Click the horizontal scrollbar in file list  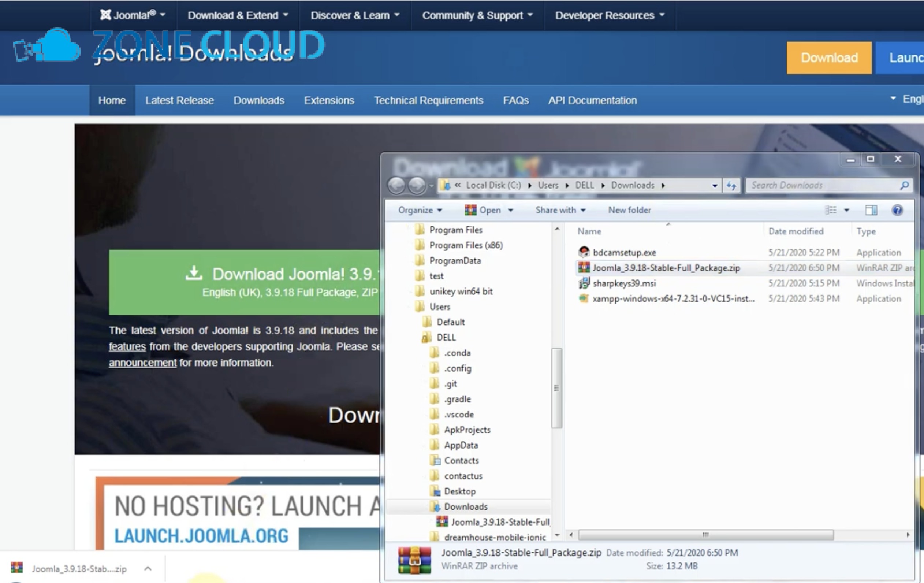706,535
